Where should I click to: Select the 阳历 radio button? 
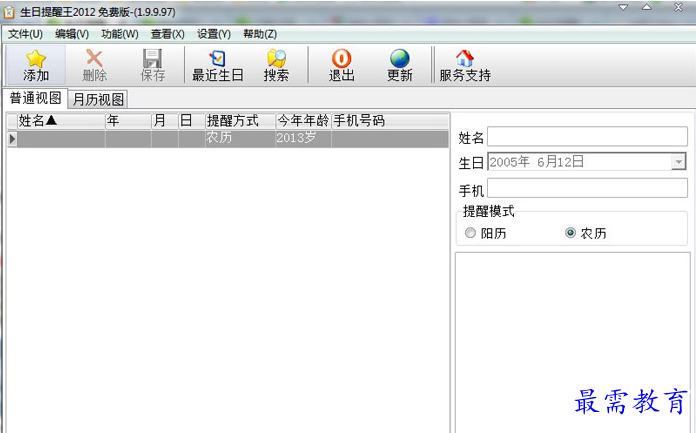coord(470,233)
